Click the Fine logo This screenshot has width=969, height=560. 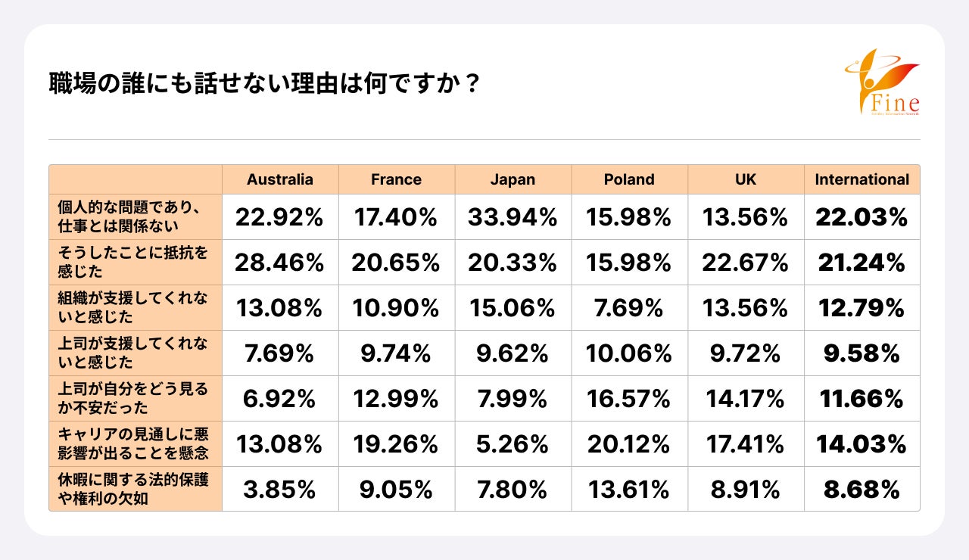[x=883, y=82]
